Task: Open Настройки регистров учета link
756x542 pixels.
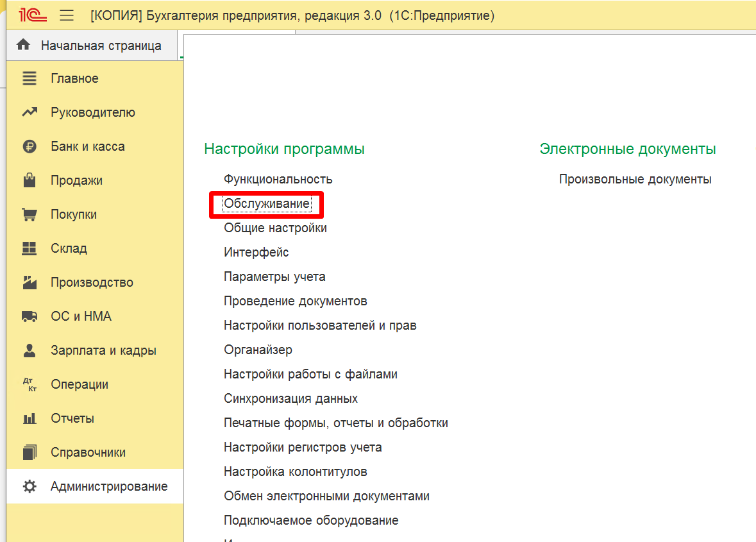Action: (303, 448)
